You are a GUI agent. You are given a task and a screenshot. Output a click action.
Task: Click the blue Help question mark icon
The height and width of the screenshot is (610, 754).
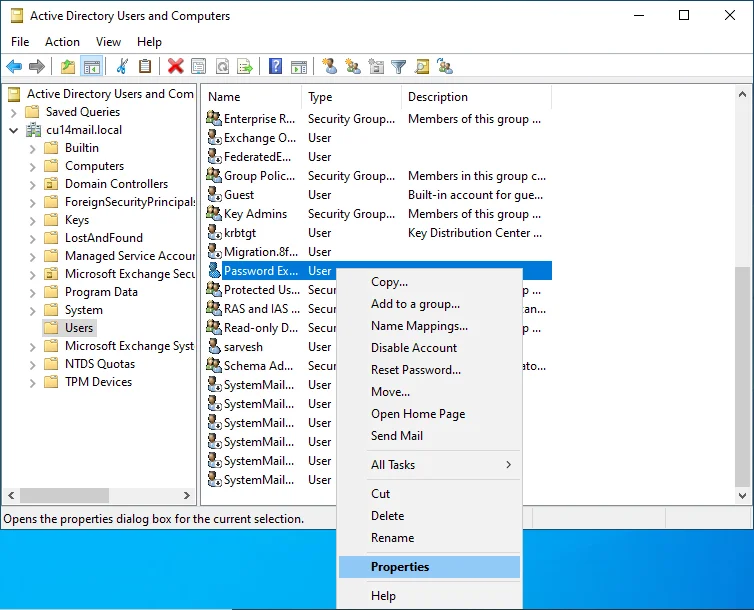276,66
